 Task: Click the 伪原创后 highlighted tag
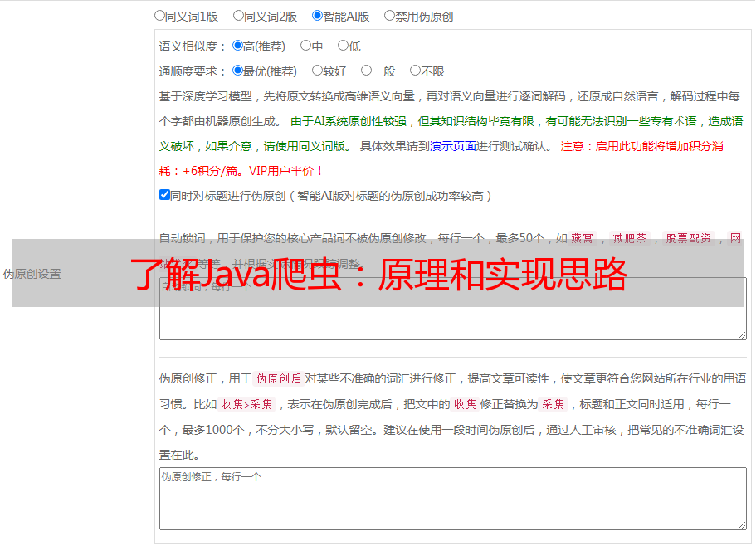[x=279, y=378]
